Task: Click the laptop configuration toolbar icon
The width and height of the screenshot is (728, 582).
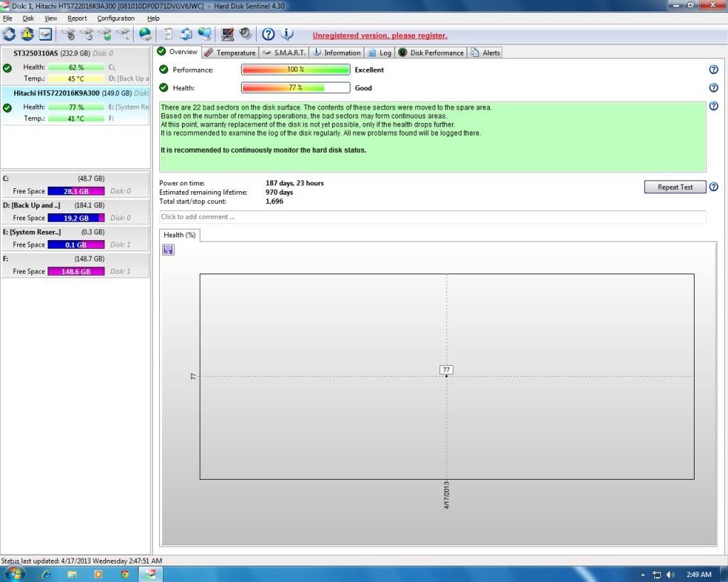Action: pos(227,34)
